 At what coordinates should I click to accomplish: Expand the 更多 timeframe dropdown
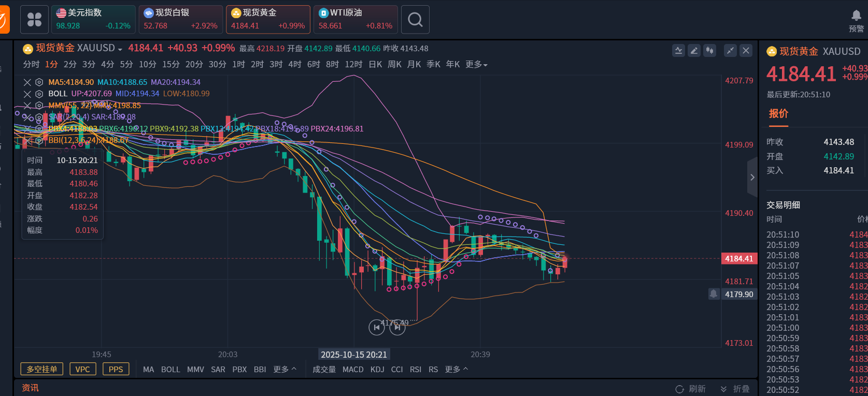coord(476,64)
